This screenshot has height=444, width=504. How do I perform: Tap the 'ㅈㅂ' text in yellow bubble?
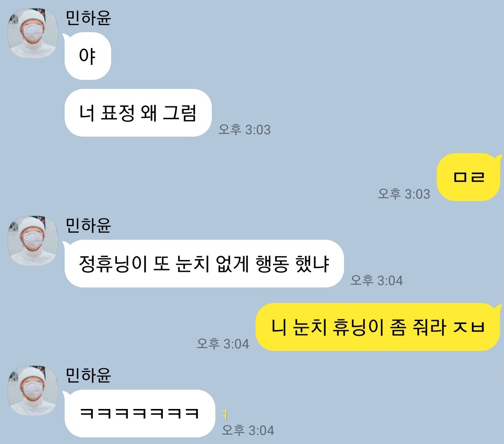click(x=469, y=327)
